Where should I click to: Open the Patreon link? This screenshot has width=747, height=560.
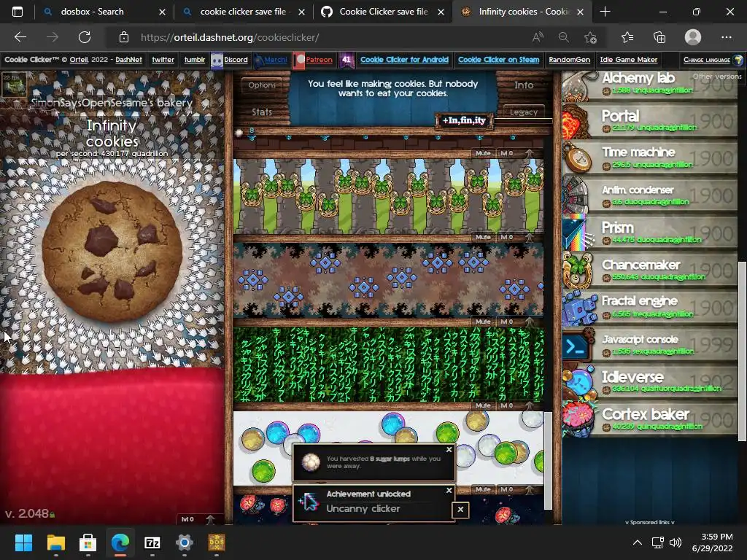coord(319,60)
